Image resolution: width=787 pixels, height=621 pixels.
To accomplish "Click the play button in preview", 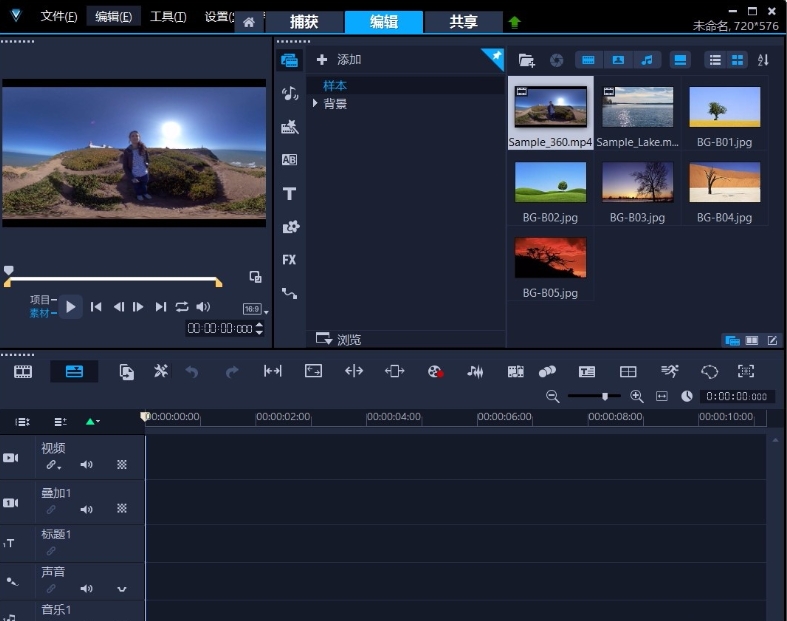I will click(70, 307).
